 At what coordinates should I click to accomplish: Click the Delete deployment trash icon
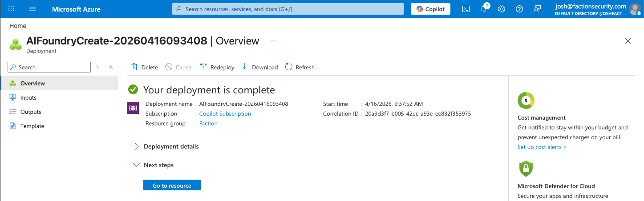pyautogui.click(x=134, y=67)
